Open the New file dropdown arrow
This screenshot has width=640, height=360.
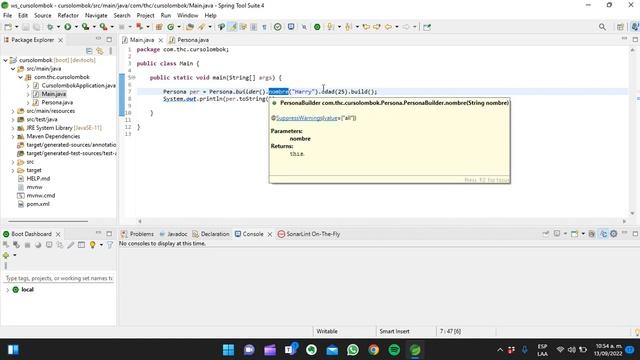coord(16,27)
